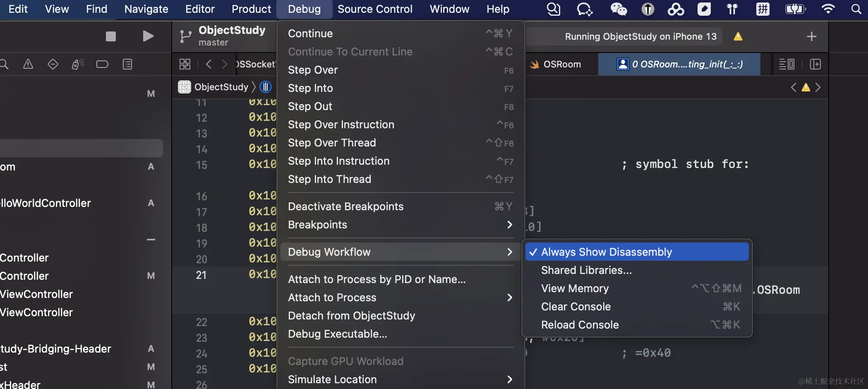Click line number 21 in the gutter
The height and width of the screenshot is (389, 868).
(x=201, y=275)
